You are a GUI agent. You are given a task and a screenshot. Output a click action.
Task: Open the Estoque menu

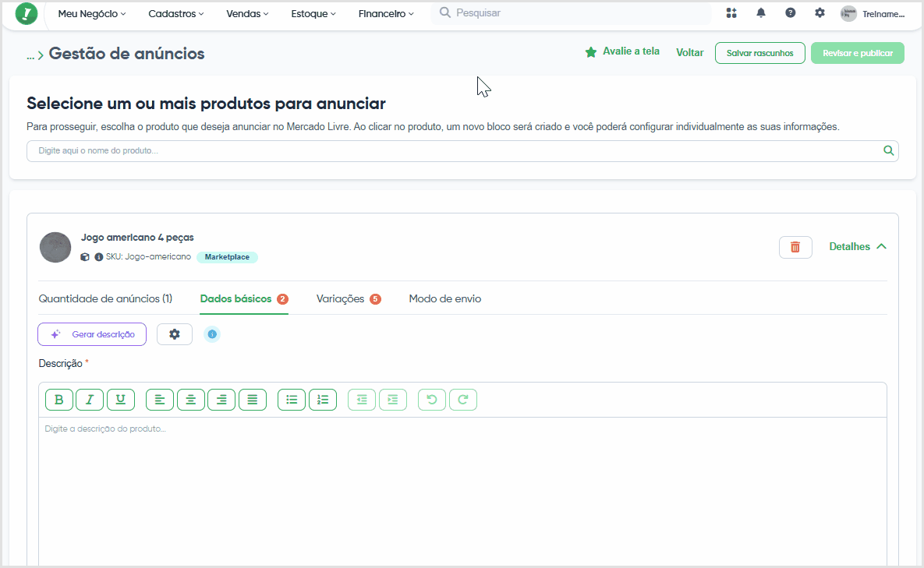[x=313, y=13]
